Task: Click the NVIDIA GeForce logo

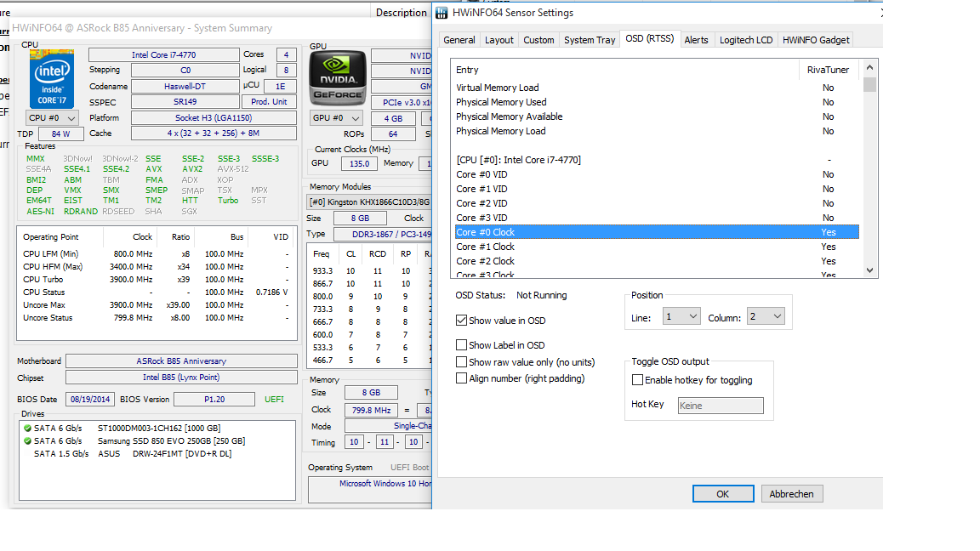Action: click(x=338, y=78)
